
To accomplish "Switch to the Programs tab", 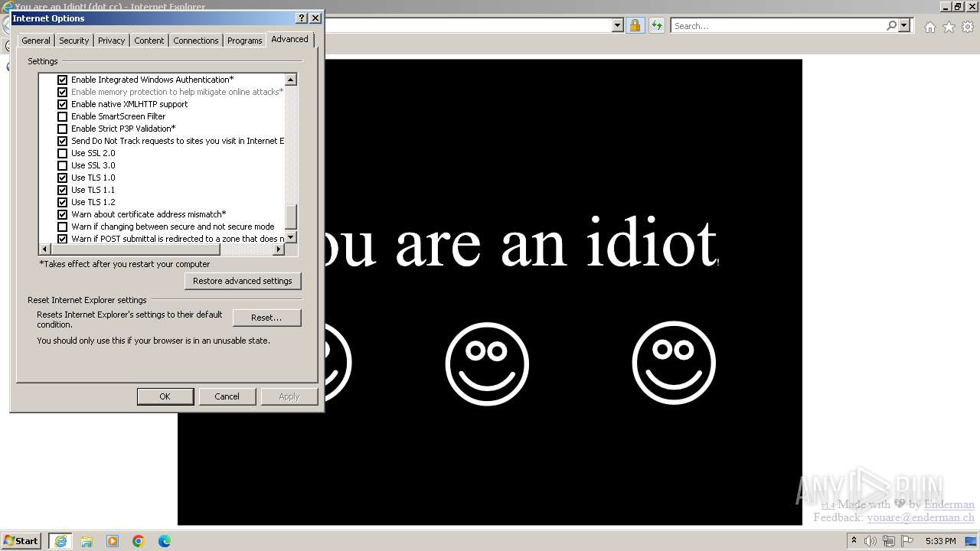I will [245, 41].
